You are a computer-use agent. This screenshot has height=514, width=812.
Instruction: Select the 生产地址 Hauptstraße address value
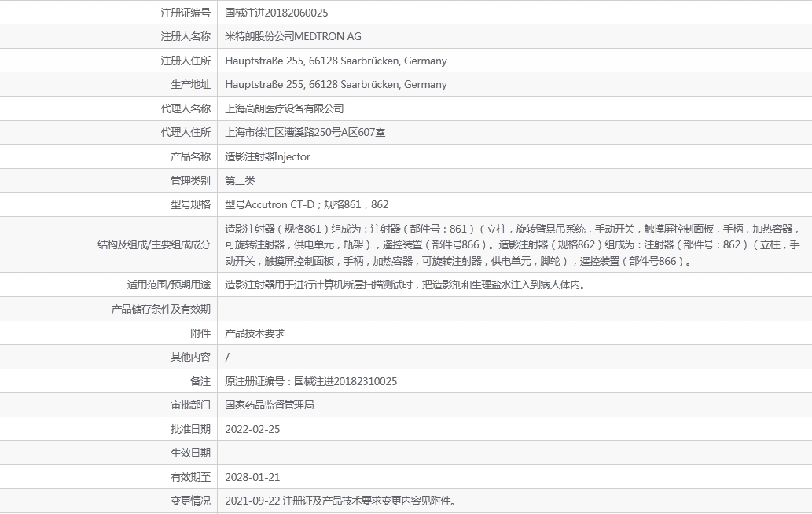point(336,84)
